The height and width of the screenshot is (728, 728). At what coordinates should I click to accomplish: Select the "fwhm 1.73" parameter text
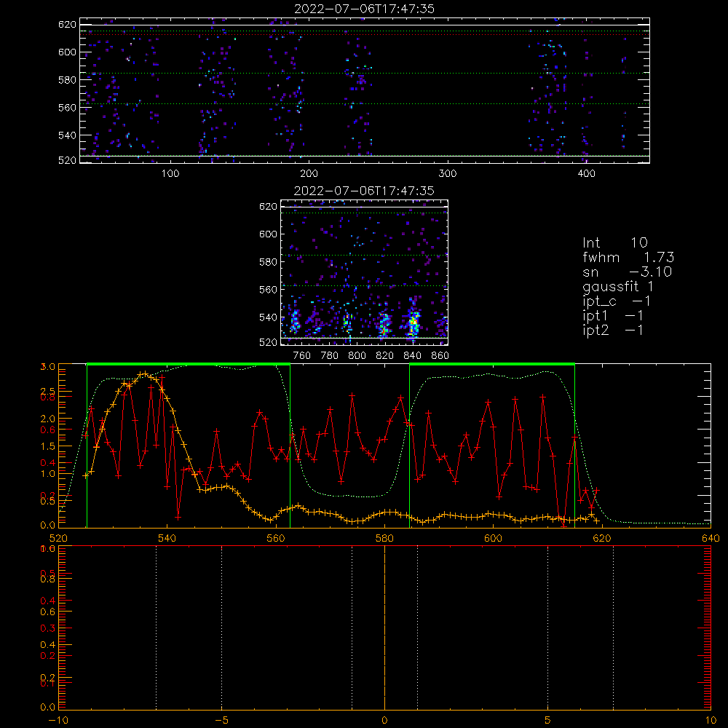[x=628, y=257]
